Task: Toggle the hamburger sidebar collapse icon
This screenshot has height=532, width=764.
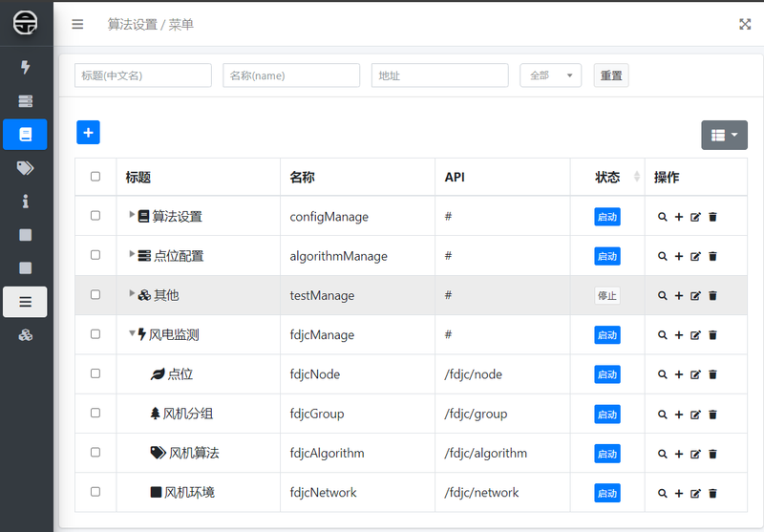Action: tap(77, 25)
